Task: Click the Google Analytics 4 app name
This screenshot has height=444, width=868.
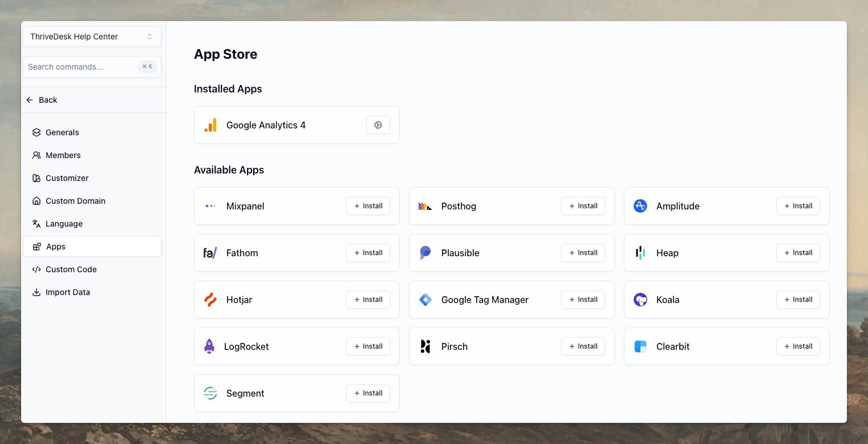Action: (x=266, y=125)
